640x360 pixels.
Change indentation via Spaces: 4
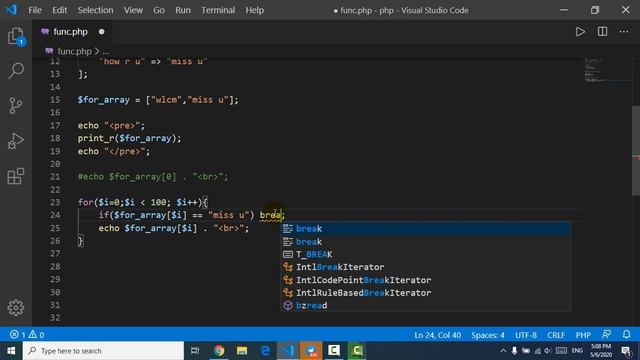[x=488, y=335]
